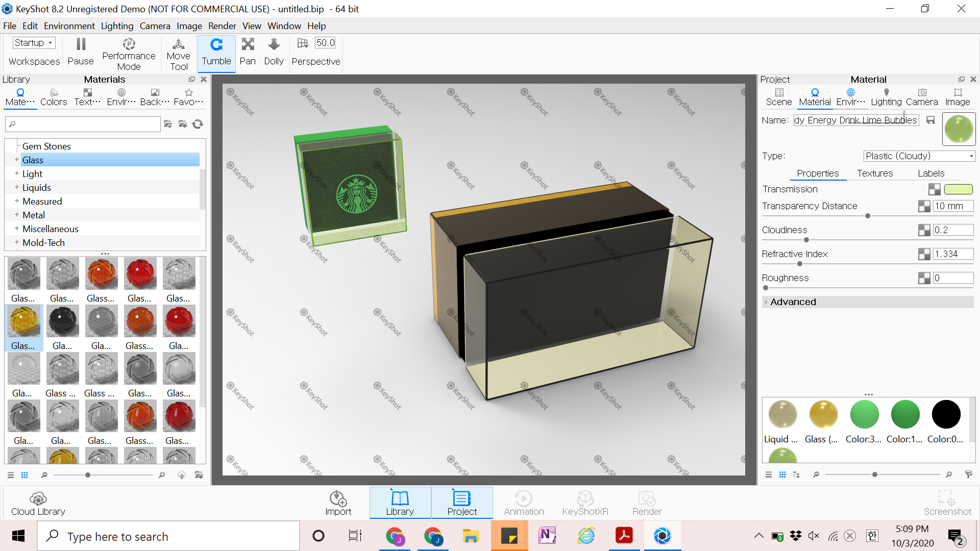Save material to library icon
The height and width of the screenshot is (551, 980).
pyautogui.click(x=930, y=120)
